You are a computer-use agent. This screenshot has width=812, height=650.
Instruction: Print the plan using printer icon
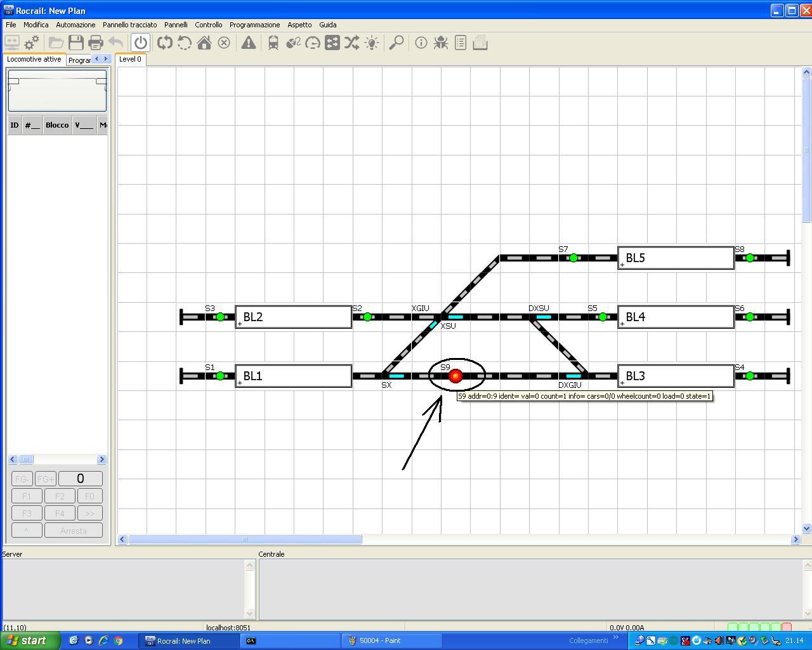(96, 43)
